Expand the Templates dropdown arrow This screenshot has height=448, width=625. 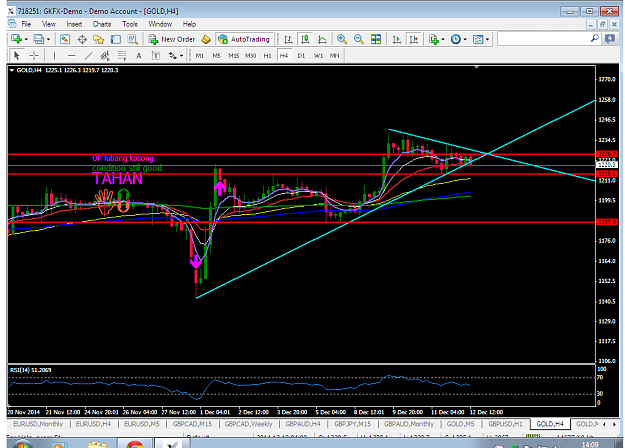[x=487, y=39]
